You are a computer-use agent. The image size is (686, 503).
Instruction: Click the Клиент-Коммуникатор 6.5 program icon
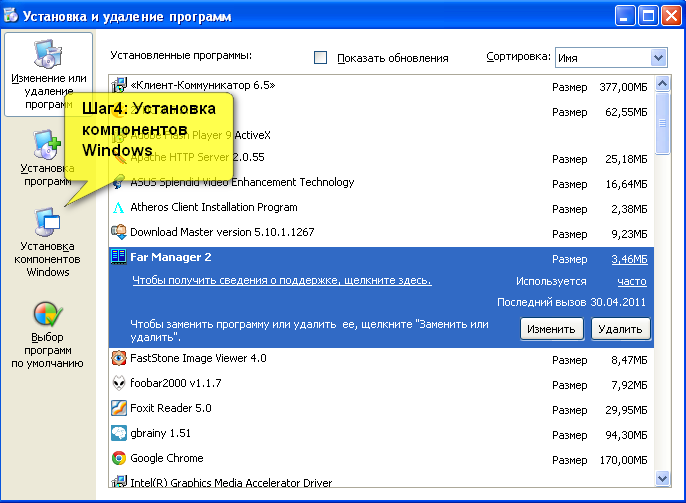(119, 85)
